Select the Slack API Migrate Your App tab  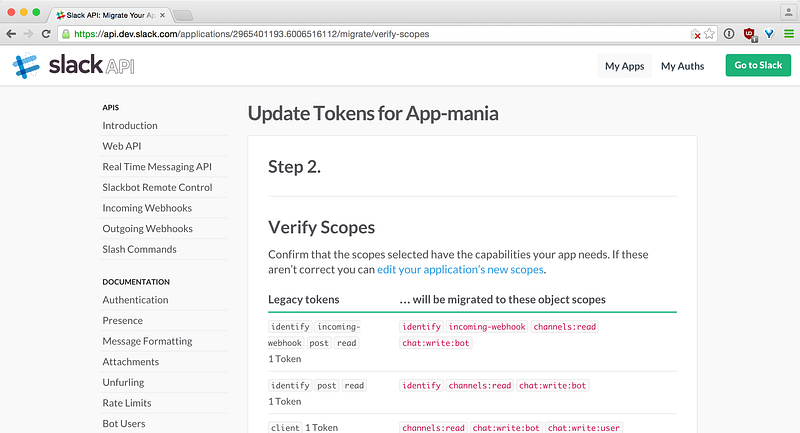pos(110,15)
